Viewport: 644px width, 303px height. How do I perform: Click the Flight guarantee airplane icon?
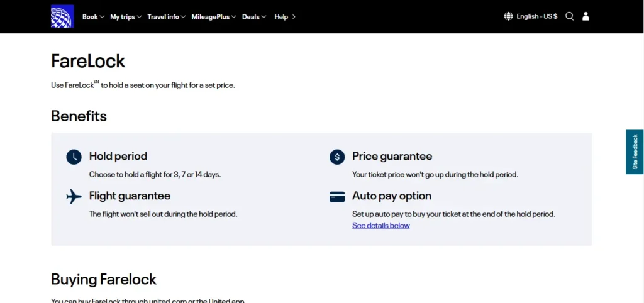(74, 197)
